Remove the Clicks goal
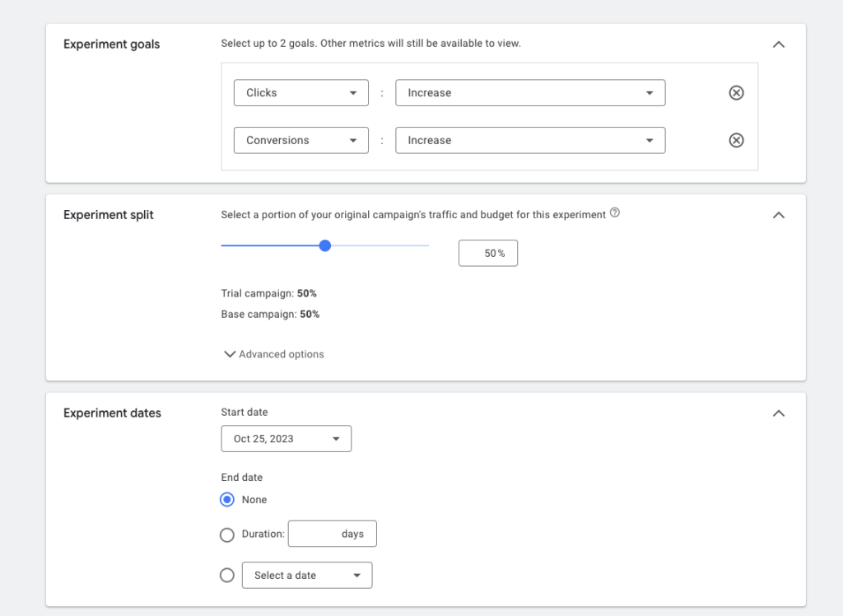Viewport: 843px width, 616px height. (x=736, y=92)
